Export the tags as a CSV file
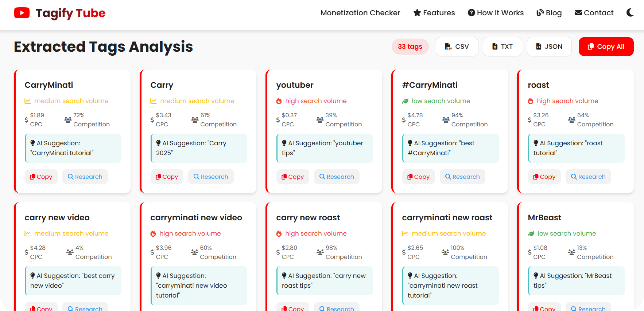 (x=457, y=47)
